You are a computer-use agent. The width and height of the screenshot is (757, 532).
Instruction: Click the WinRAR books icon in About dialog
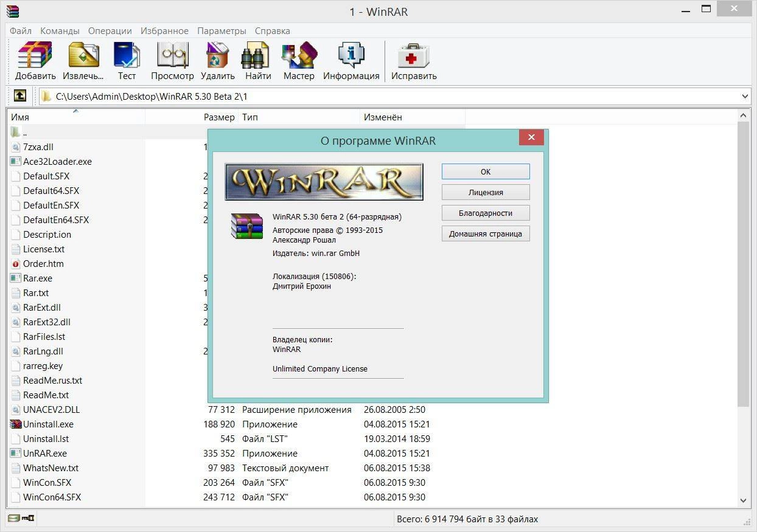pyautogui.click(x=247, y=226)
